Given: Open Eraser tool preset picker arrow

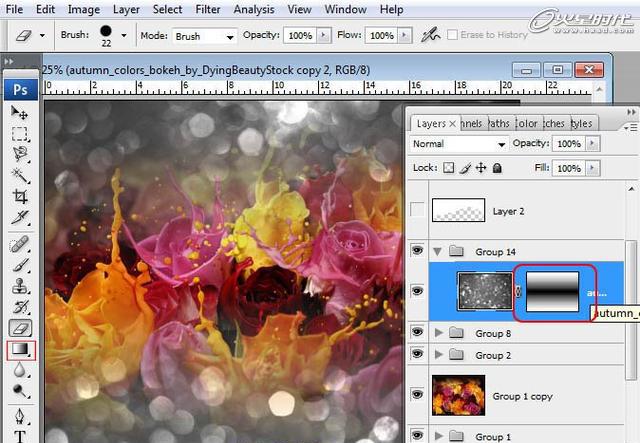Looking at the screenshot, I should 42,36.
